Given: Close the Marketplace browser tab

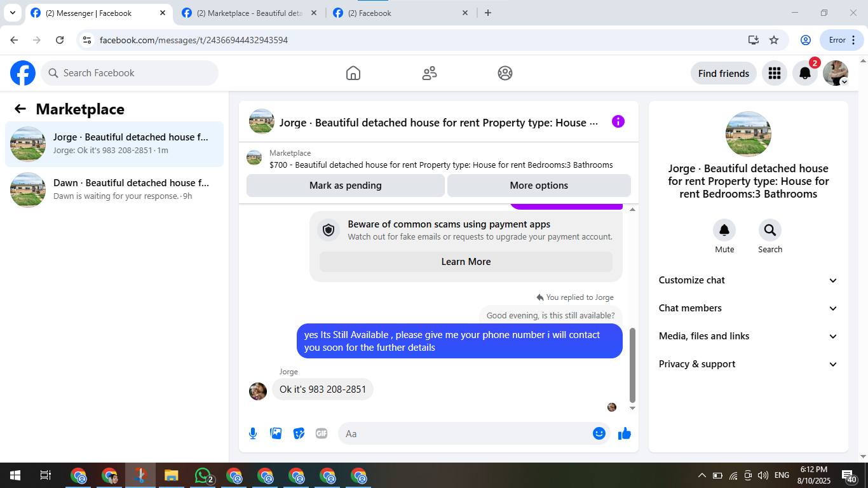Looking at the screenshot, I should tap(314, 13).
